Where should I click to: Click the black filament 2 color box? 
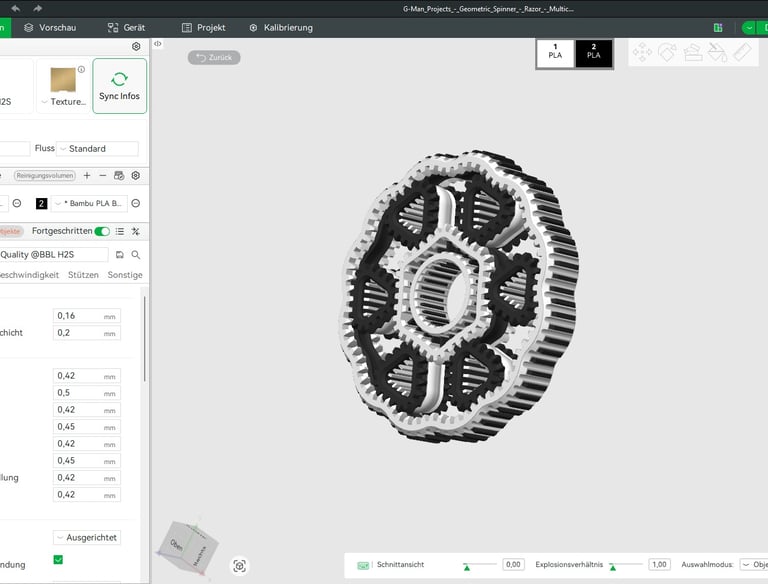point(42,203)
